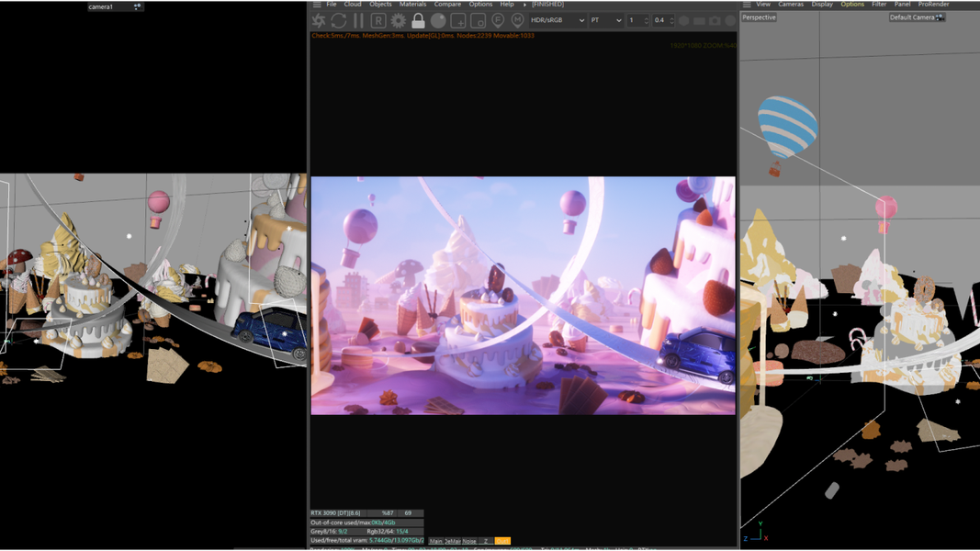Select the blue striped balloon in Perspective view
Image resolution: width=980 pixels, height=551 pixels.
[787, 127]
